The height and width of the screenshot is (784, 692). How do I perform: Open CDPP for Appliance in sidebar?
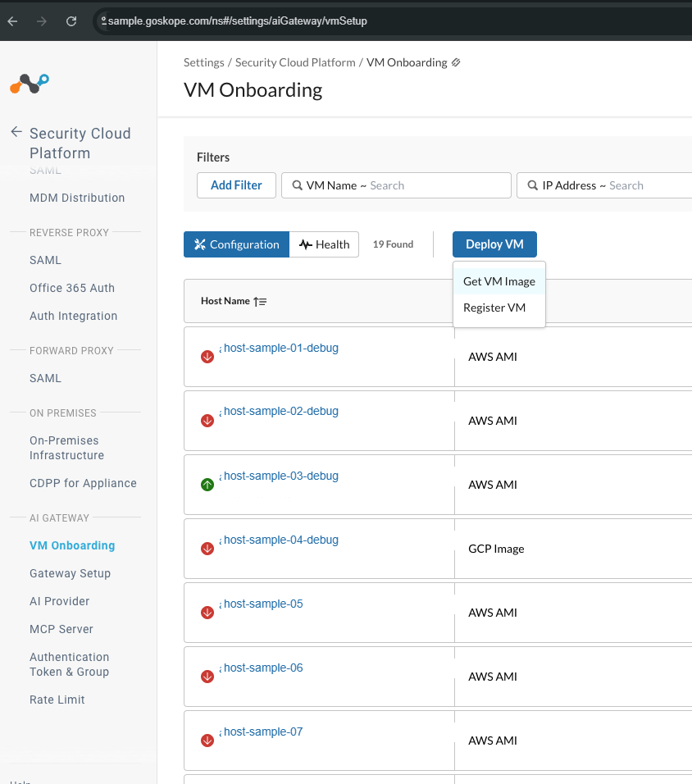coord(83,484)
